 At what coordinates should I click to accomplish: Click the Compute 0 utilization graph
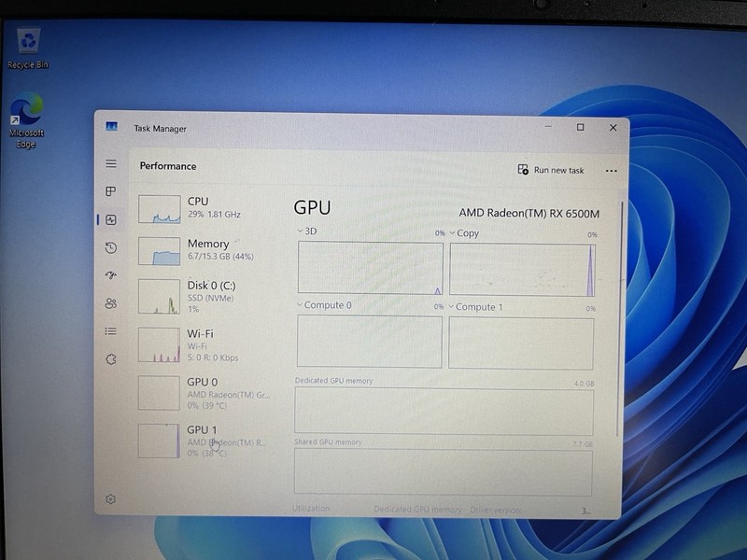369,342
